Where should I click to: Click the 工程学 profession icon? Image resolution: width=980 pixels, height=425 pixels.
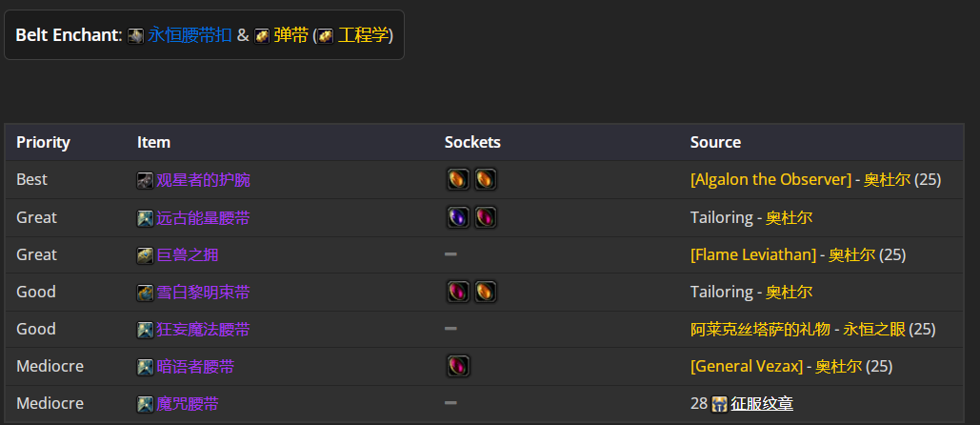(x=326, y=35)
